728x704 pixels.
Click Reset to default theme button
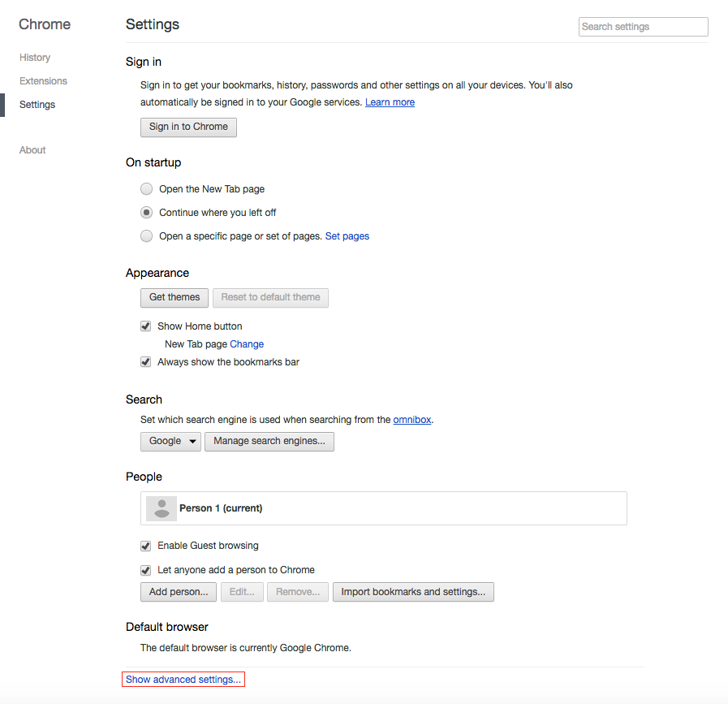(271, 298)
